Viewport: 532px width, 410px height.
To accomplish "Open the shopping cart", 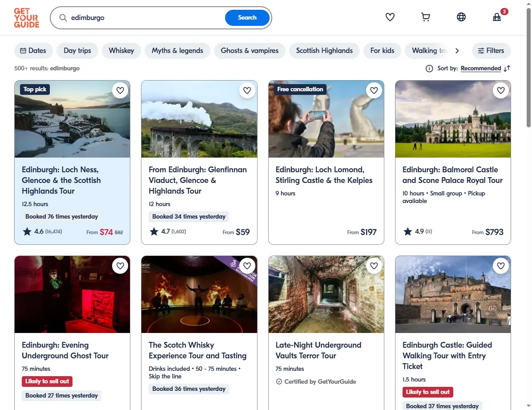I will tap(425, 16).
